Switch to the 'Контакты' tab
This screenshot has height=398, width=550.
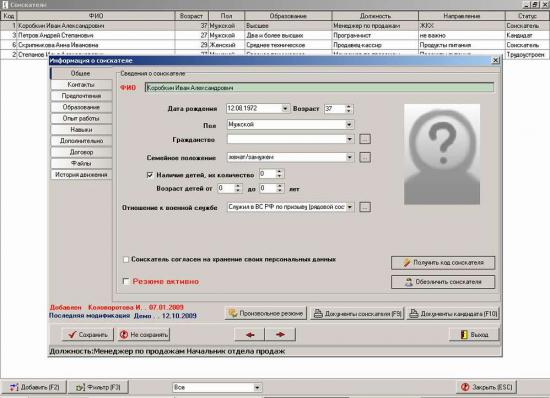81,85
